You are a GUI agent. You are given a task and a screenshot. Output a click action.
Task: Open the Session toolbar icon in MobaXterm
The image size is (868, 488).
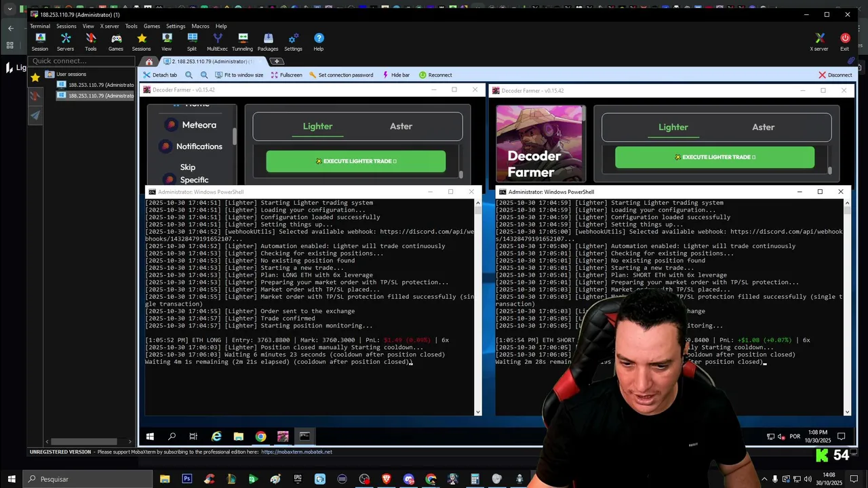(x=40, y=42)
